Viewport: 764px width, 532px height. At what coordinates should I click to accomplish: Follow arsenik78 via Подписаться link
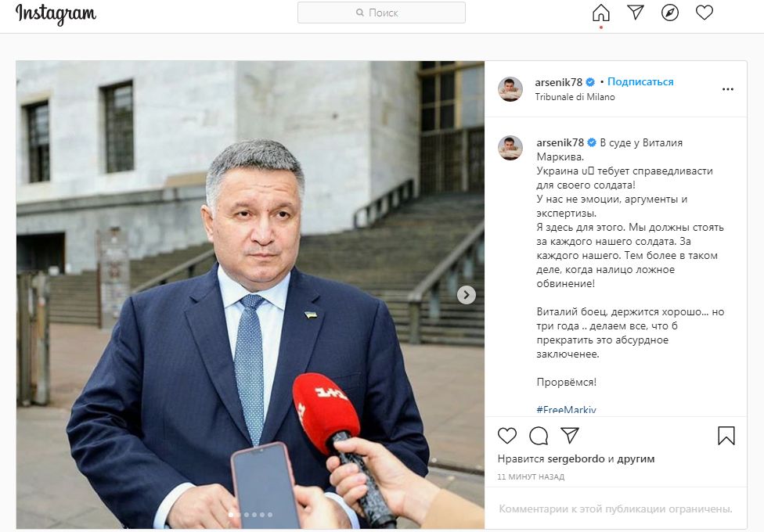640,82
